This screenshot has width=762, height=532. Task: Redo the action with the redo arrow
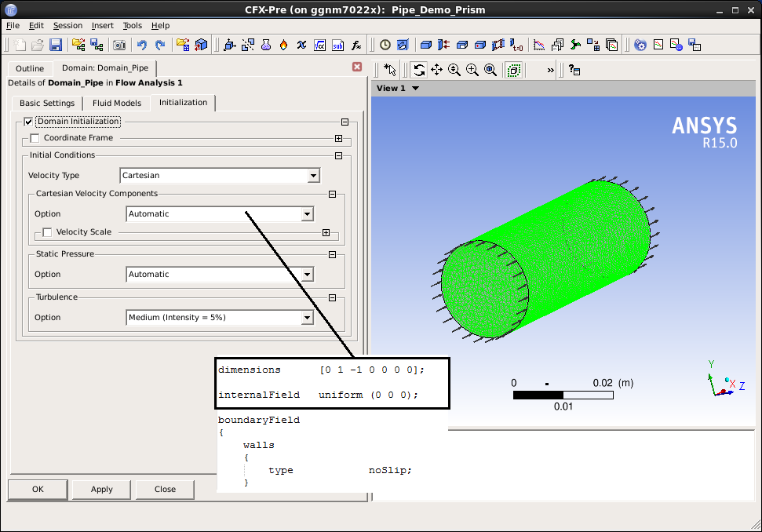tap(160, 46)
